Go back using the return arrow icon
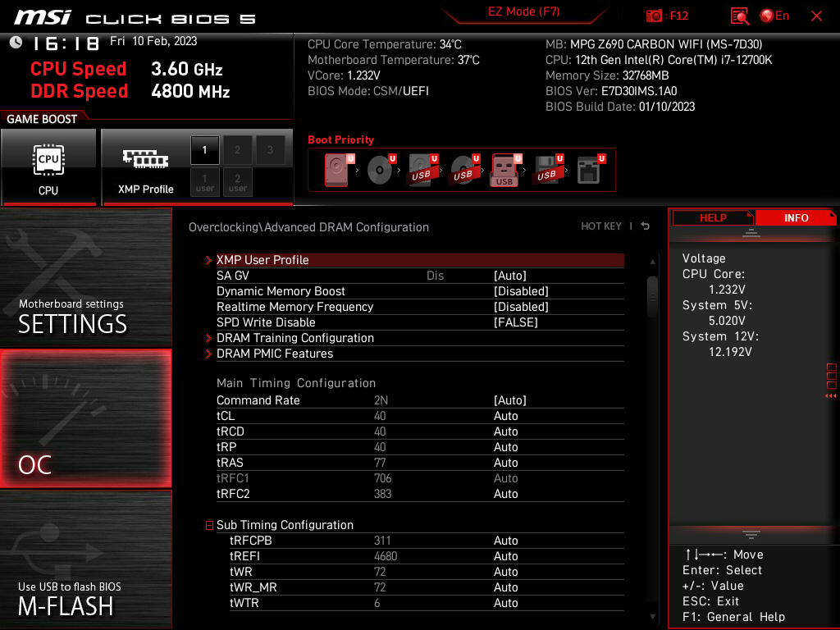The image size is (840, 630). (x=646, y=226)
